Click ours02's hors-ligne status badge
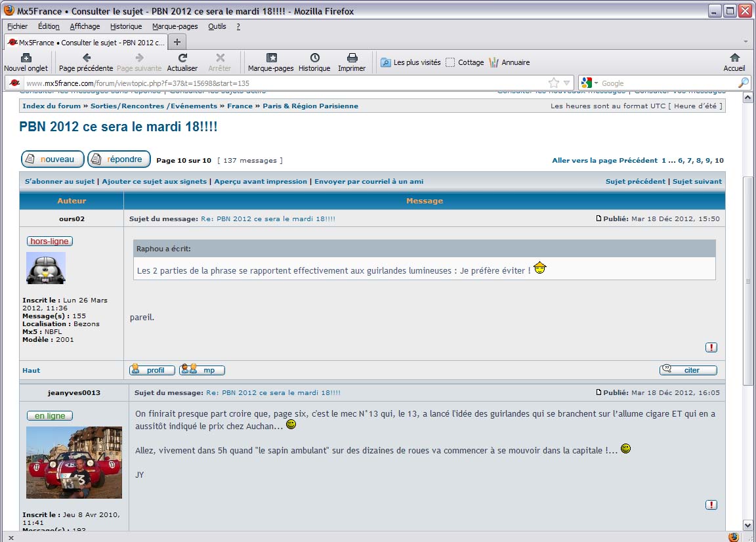This screenshot has height=542, width=756. [50, 241]
